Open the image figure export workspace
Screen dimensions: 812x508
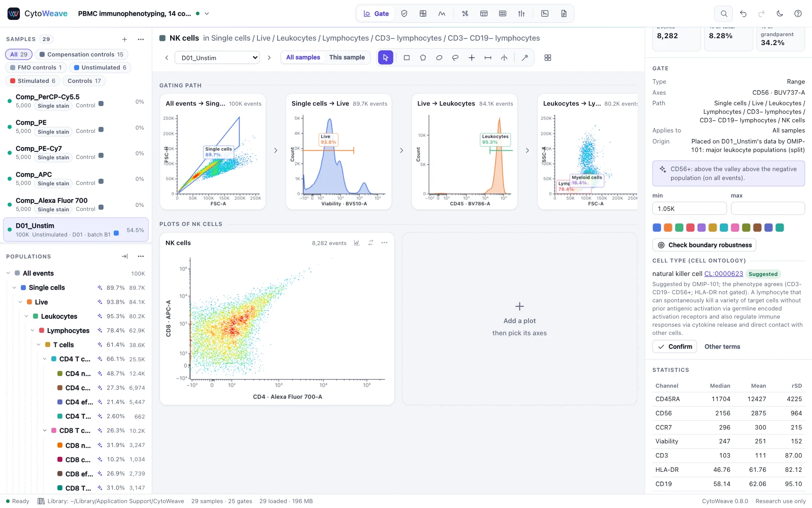pyautogui.click(x=545, y=13)
